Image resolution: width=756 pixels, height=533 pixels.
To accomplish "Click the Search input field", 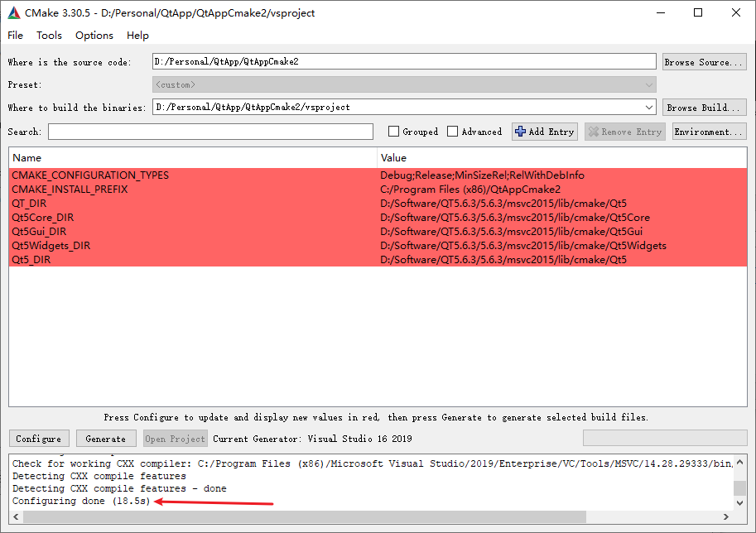I will (210, 132).
